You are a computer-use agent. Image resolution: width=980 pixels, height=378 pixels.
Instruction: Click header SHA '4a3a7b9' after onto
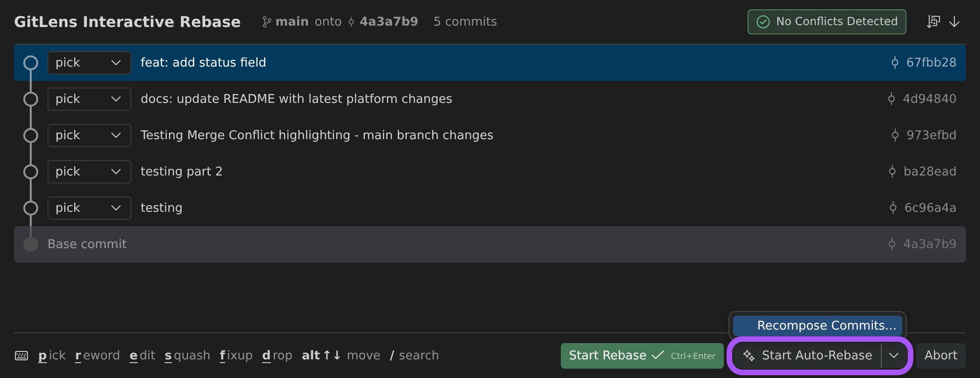tap(389, 22)
